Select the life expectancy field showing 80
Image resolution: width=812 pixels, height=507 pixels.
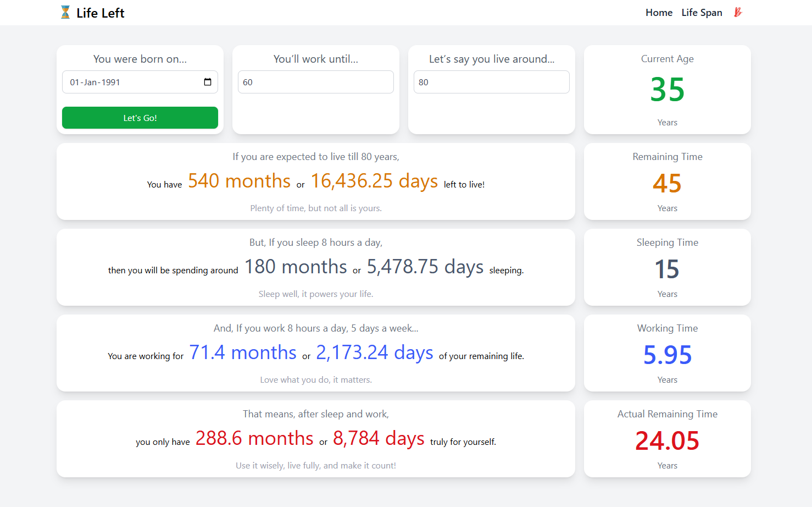coord(491,82)
